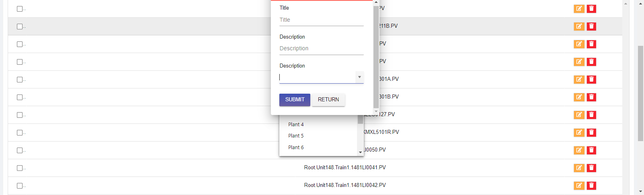
Task: Click the dialog's vertical scrollbar thumb
Action: (x=376, y=56)
